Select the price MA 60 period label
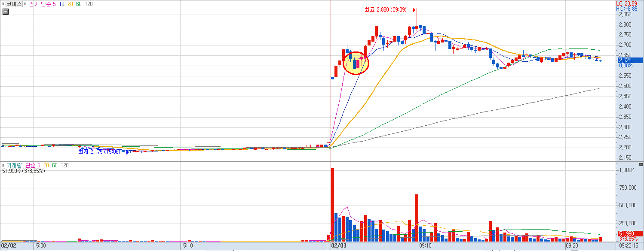Screen dimensions: 644x251 pyautogui.click(x=79, y=4)
